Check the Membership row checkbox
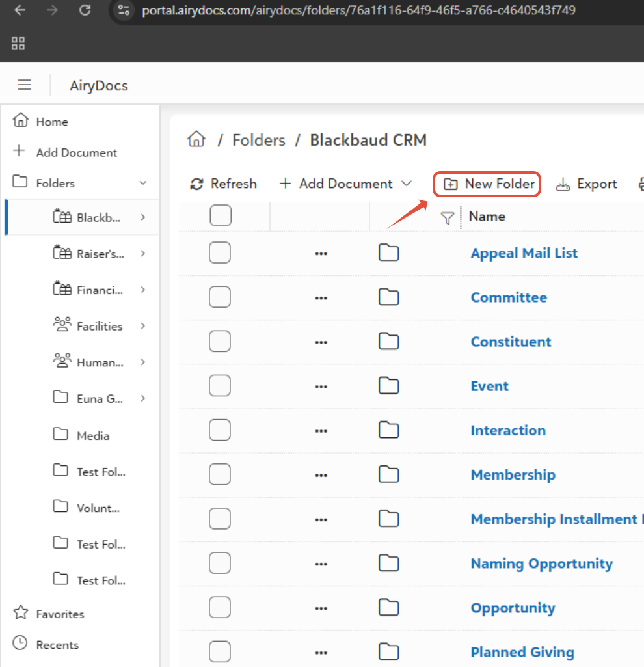The width and height of the screenshot is (644, 667). click(x=220, y=474)
